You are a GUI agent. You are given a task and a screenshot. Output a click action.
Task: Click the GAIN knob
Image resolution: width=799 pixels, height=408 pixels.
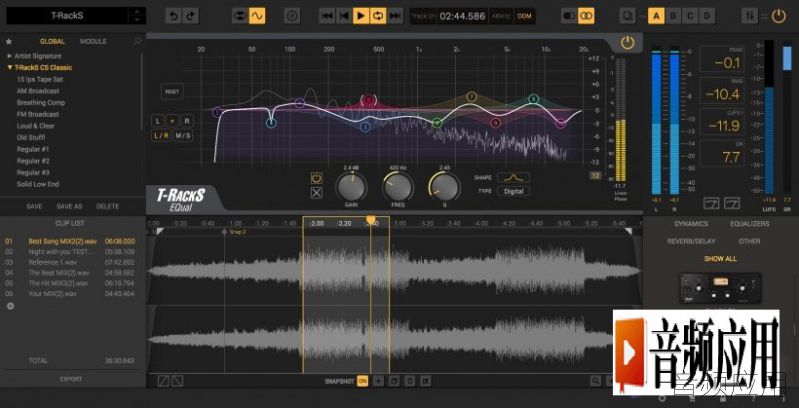tap(351, 187)
